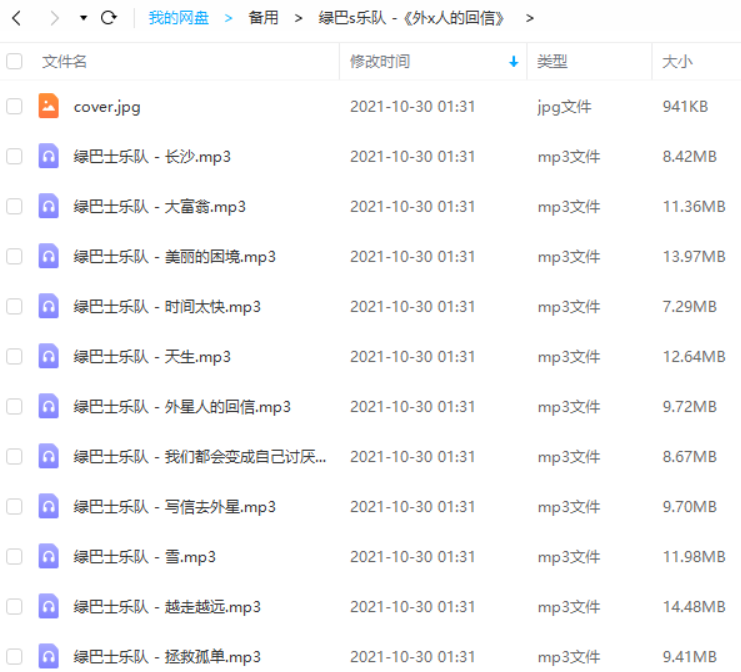Navigate to 备用 folder in breadcrumb

(263, 18)
